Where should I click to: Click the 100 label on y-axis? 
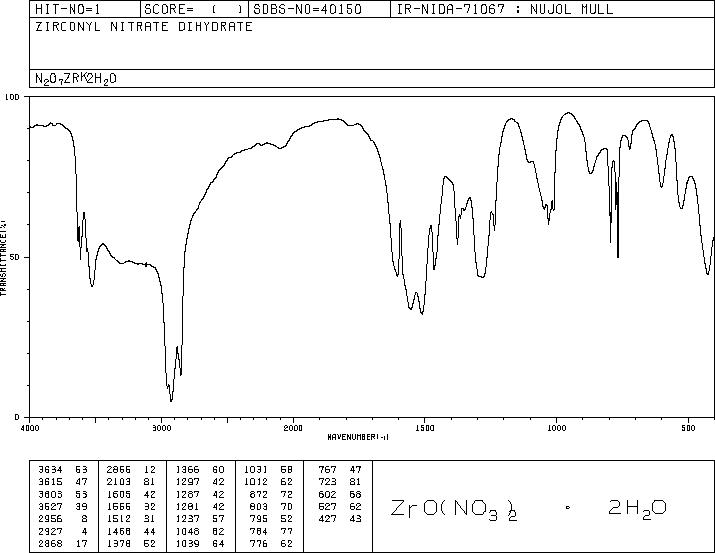point(13,97)
